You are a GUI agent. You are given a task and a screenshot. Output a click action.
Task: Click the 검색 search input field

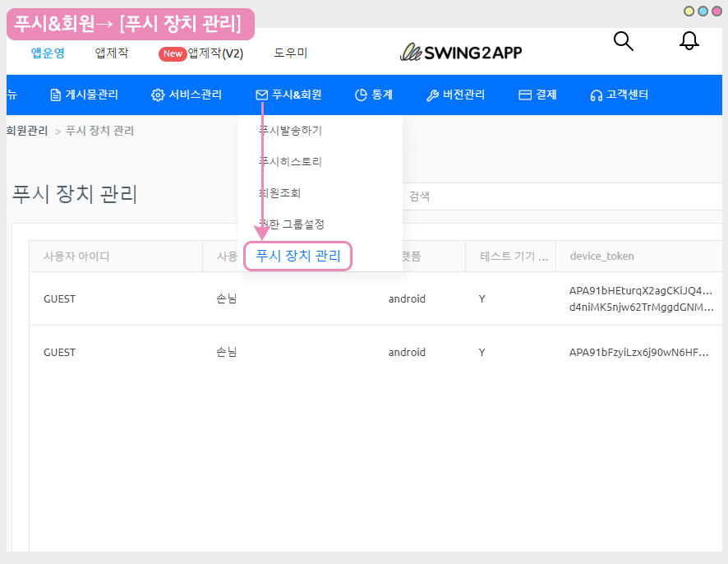[x=559, y=196]
